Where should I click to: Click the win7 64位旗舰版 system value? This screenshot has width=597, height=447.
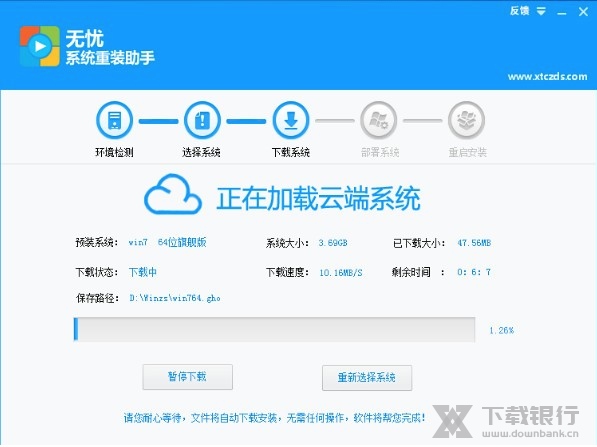coord(168,242)
